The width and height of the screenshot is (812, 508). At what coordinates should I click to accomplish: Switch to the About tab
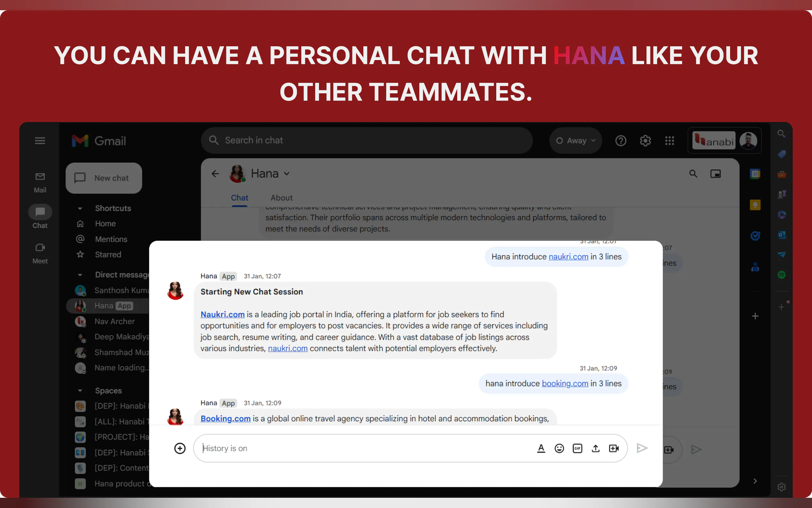(x=281, y=198)
